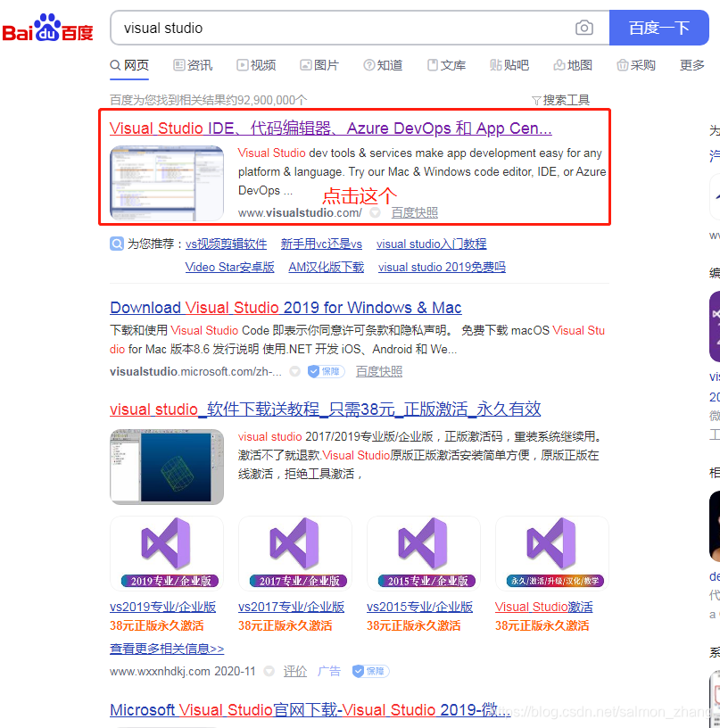The image size is (720, 728).
Task: Click the 文库 document icon
Action: pyautogui.click(x=433, y=65)
